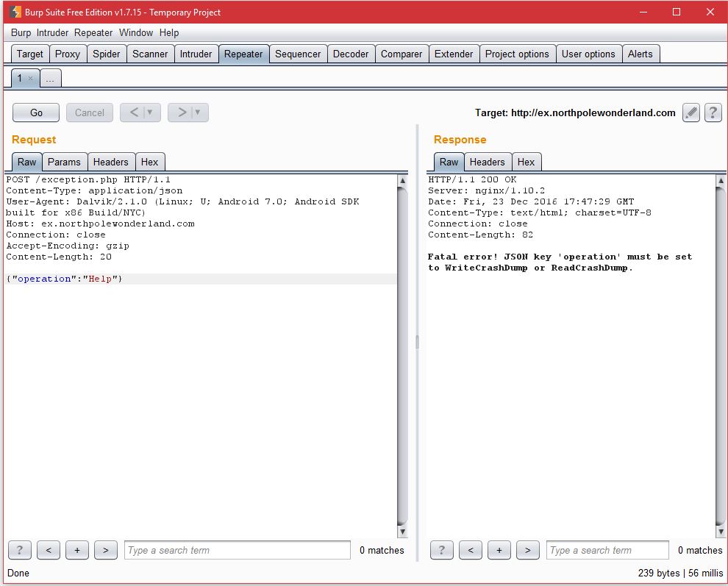Click the 'Content-Length: 20' request header
The width and height of the screenshot is (728, 586).
(59, 257)
